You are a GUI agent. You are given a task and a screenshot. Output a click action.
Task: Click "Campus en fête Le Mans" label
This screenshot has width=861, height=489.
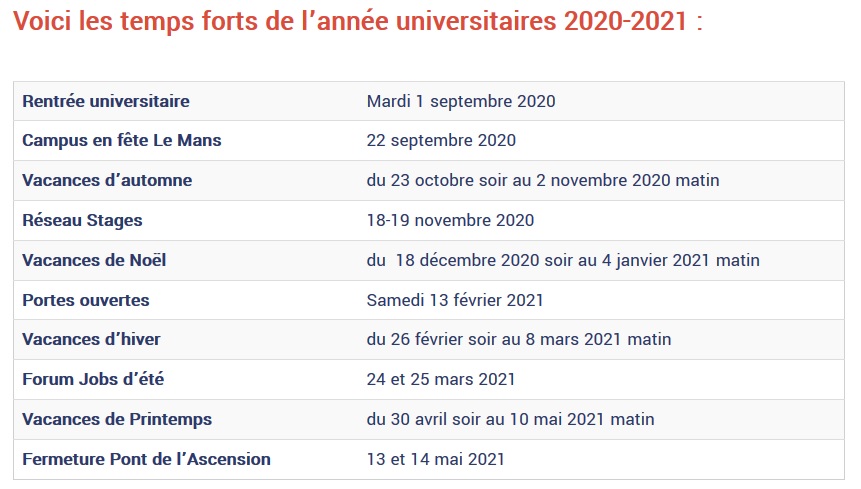(122, 141)
